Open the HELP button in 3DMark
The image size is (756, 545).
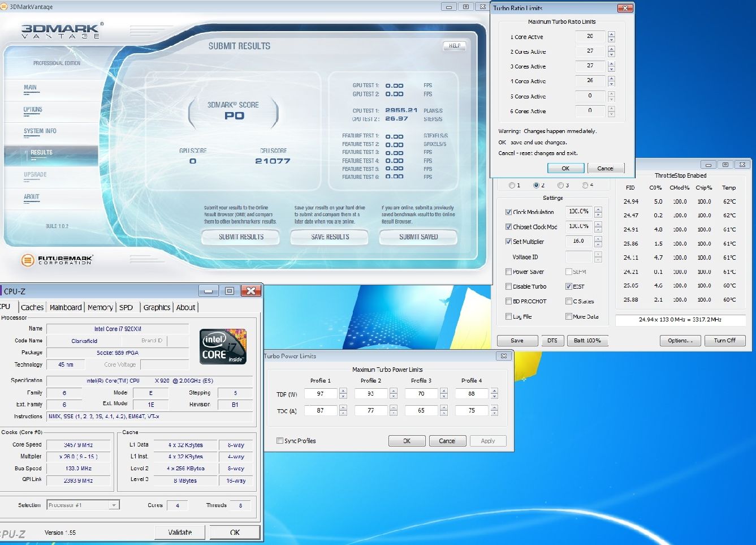pyautogui.click(x=455, y=46)
